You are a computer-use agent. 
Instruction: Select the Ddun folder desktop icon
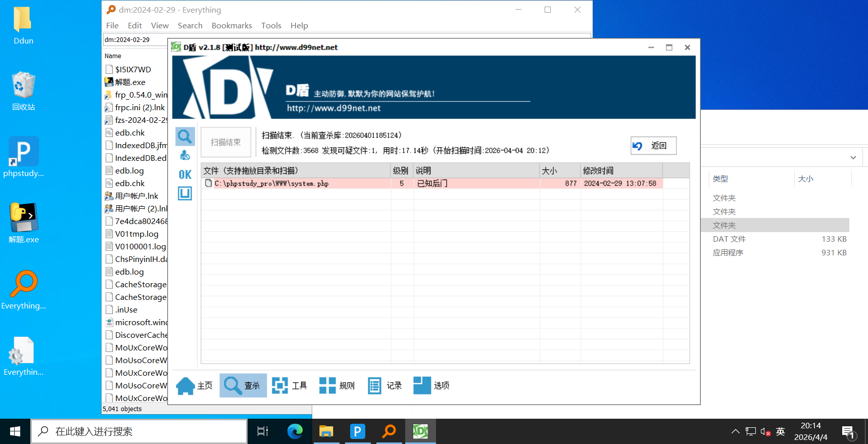coord(23,25)
